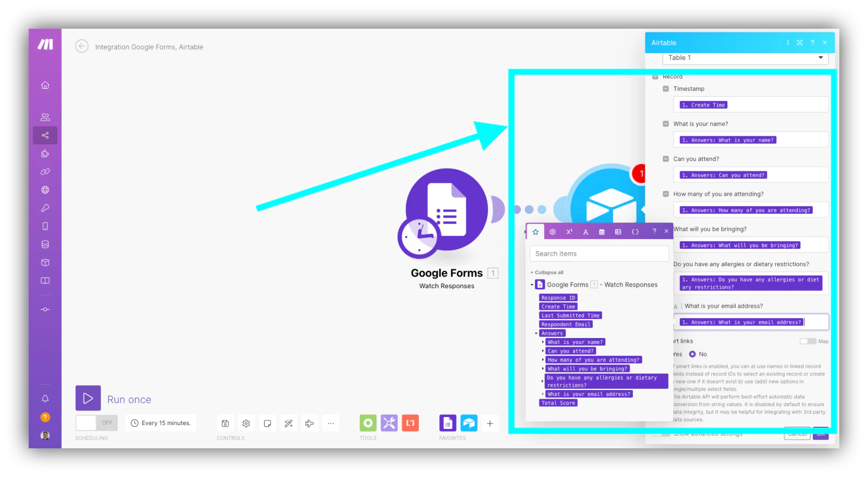
Task: Open the Docs book icon in sidebar
Action: click(45, 281)
